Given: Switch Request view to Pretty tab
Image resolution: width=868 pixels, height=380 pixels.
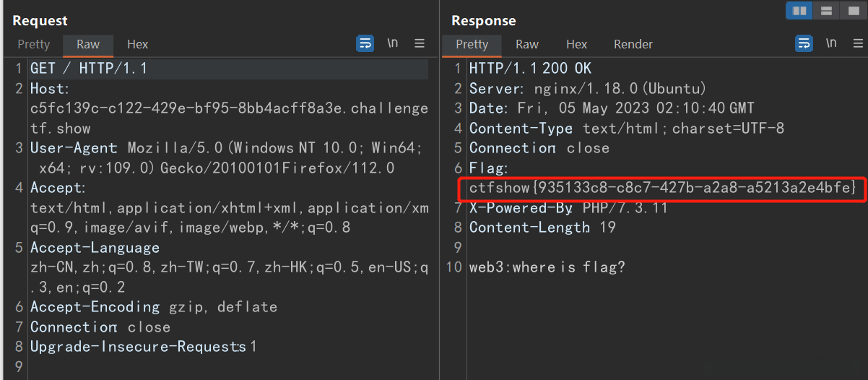Looking at the screenshot, I should point(34,44).
